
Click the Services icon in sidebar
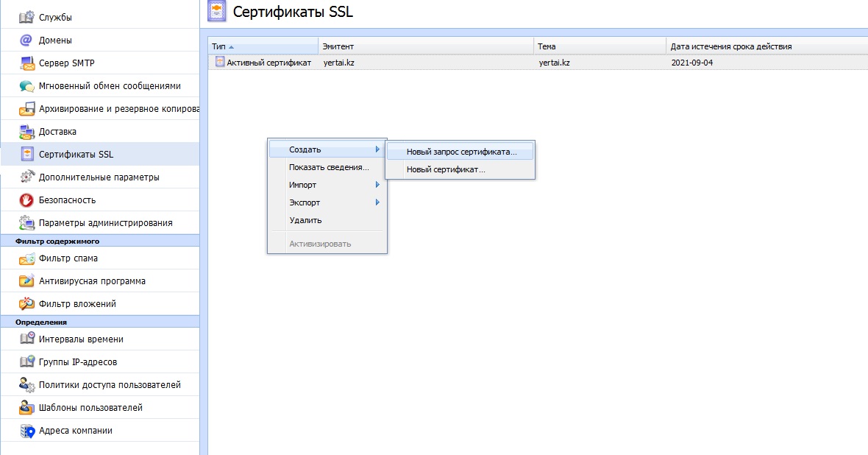(26, 17)
